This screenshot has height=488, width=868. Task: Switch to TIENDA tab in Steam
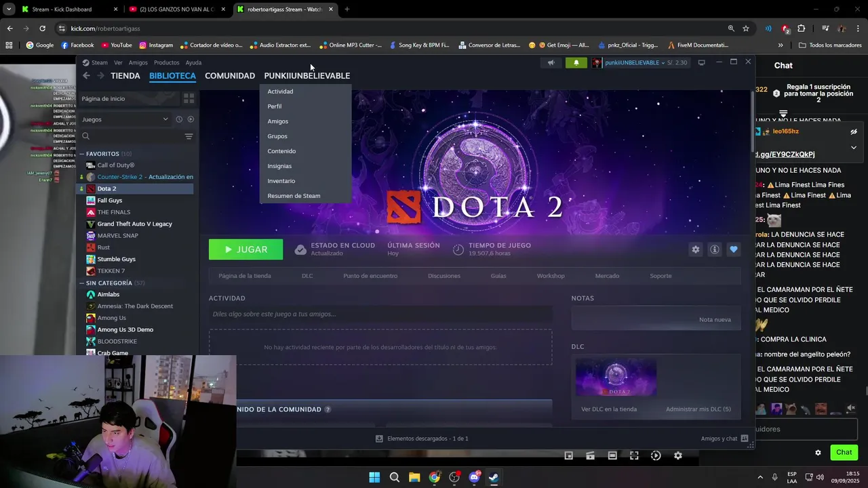pyautogui.click(x=125, y=76)
